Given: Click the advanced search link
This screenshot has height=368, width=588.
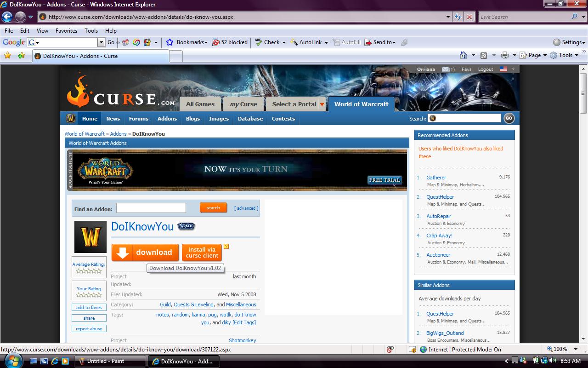Looking at the screenshot, I should tap(246, 208).
